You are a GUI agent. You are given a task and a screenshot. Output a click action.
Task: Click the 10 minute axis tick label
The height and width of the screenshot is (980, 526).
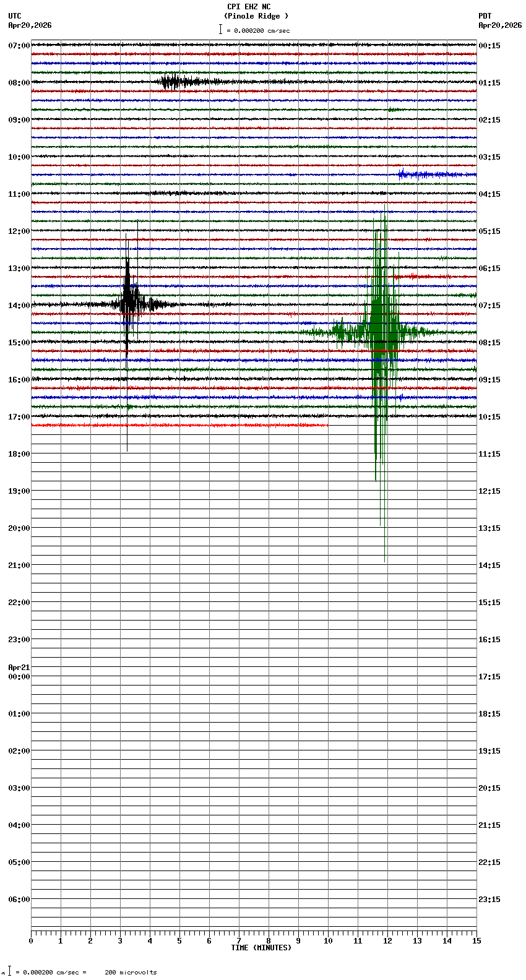(x=328, y=941)
